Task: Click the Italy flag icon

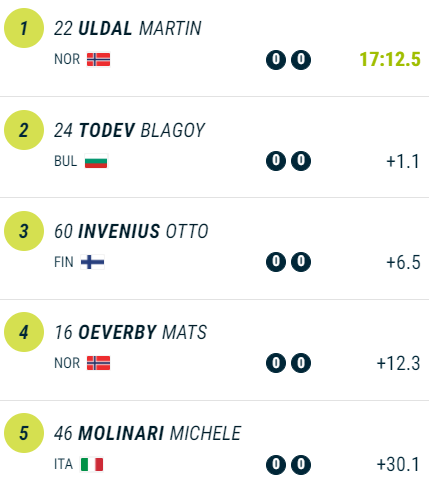Action: 92,464
